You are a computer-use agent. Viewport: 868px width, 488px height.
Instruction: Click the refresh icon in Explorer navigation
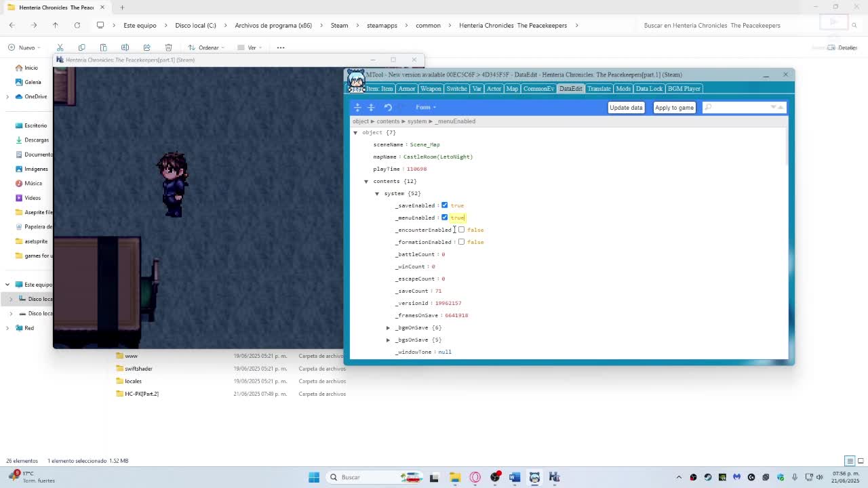tap(77, 25)
